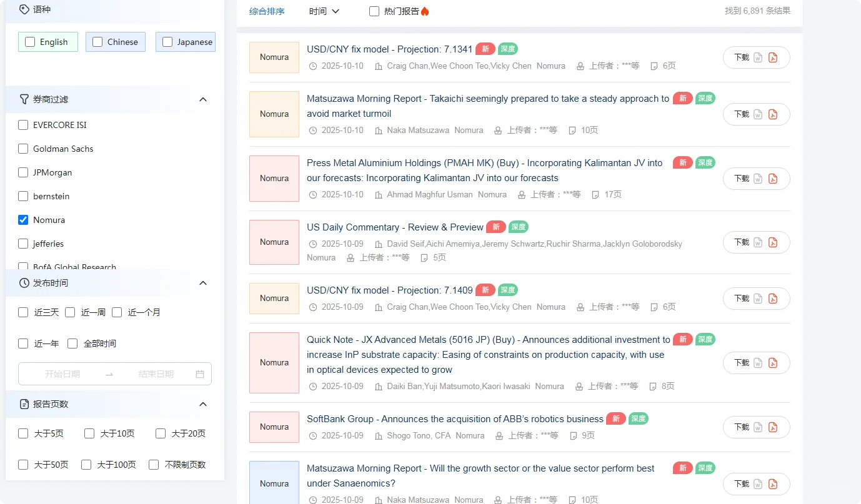Screen dimensions: 861x504
Task: Switch to 综合排序 sorting tab
Action: click(x=267, y=11)
